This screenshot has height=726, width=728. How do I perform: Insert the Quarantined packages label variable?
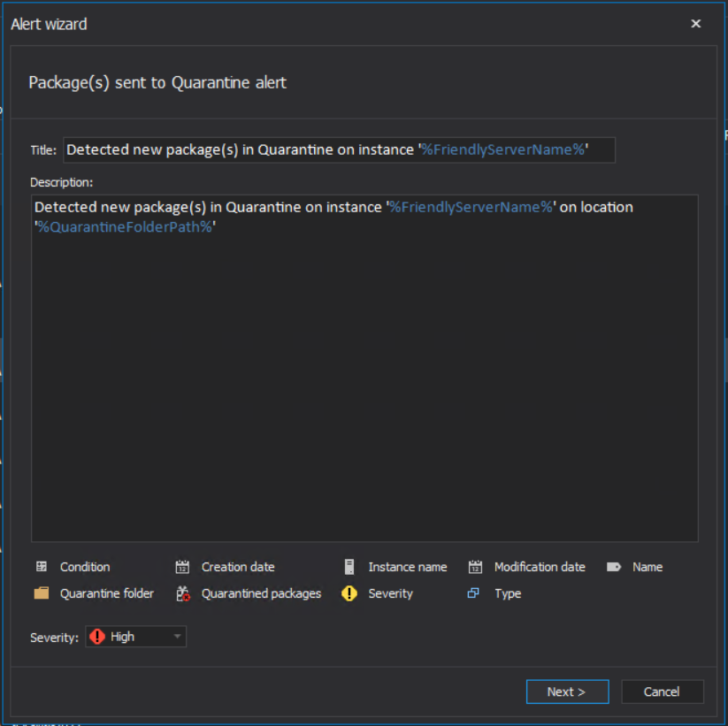tap(261, 593)
